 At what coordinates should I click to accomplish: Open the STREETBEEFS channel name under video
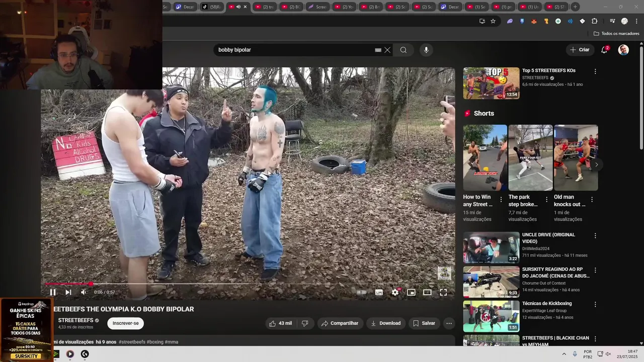(x=75, y=320)
